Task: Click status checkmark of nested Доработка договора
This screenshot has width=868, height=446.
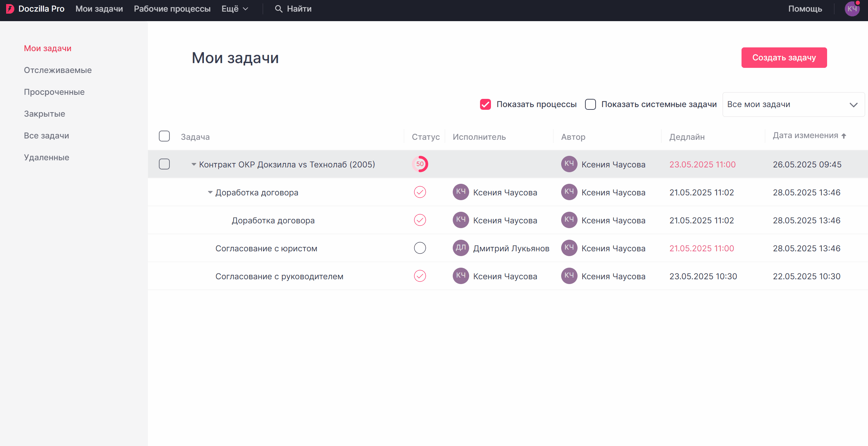Action: pos(420,220)
